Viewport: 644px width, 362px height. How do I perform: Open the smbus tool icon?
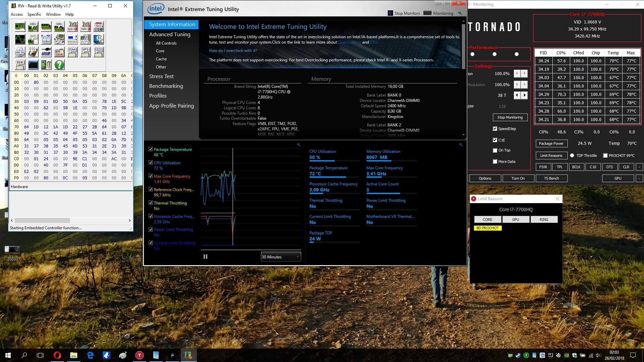46,39
